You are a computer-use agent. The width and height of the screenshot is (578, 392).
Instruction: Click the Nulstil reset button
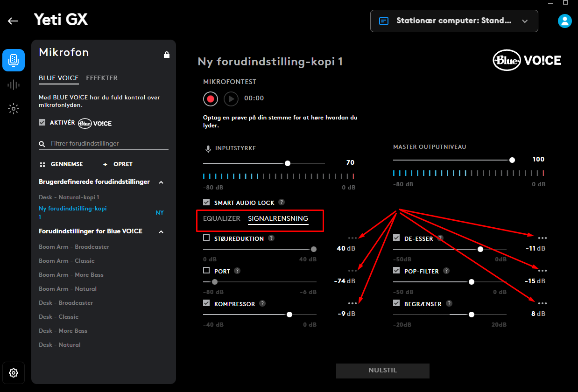coord(383,371)
